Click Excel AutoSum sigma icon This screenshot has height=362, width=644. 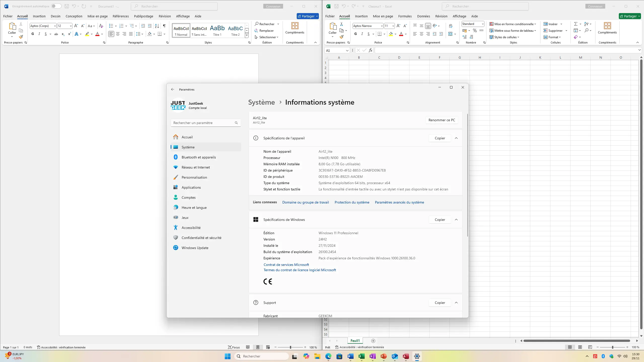(x=576, y=24)
